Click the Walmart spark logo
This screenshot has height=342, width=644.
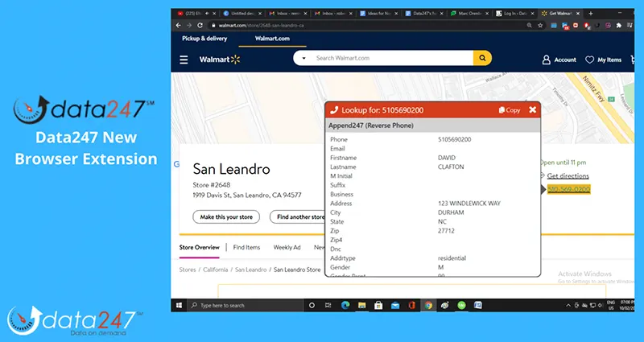click(236, 60)
